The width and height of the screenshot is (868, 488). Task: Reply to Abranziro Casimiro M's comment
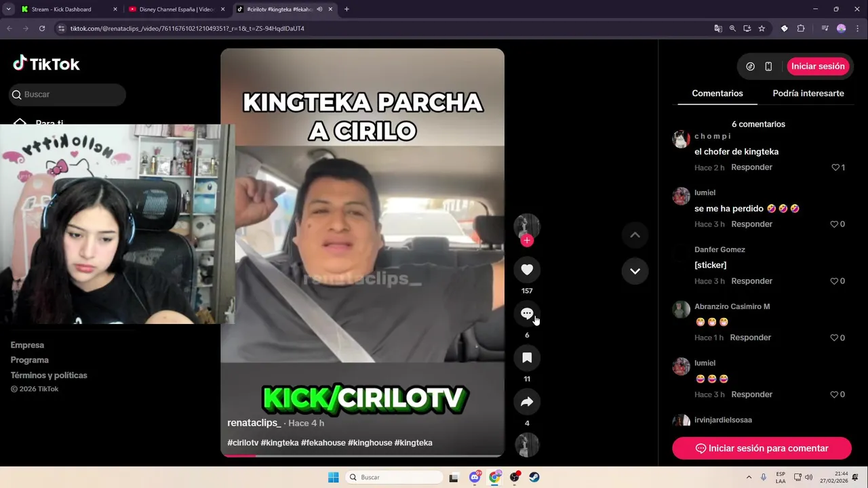751,338
